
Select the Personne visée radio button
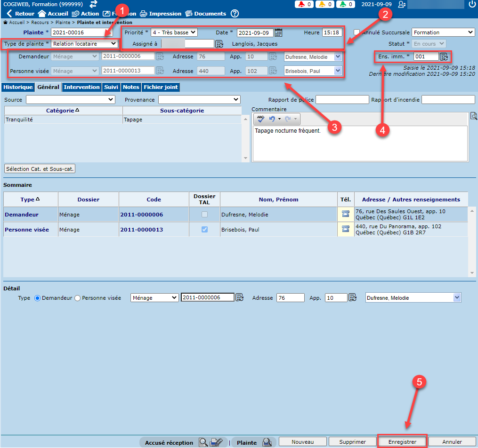tap(78, 298)
